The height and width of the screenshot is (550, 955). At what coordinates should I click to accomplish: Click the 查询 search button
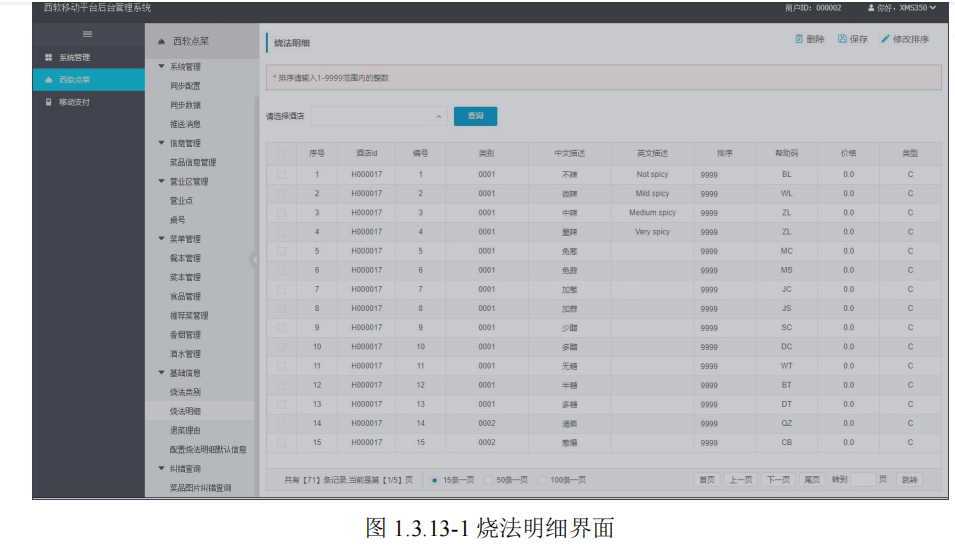pyautogui.click(x=475, y=116)
